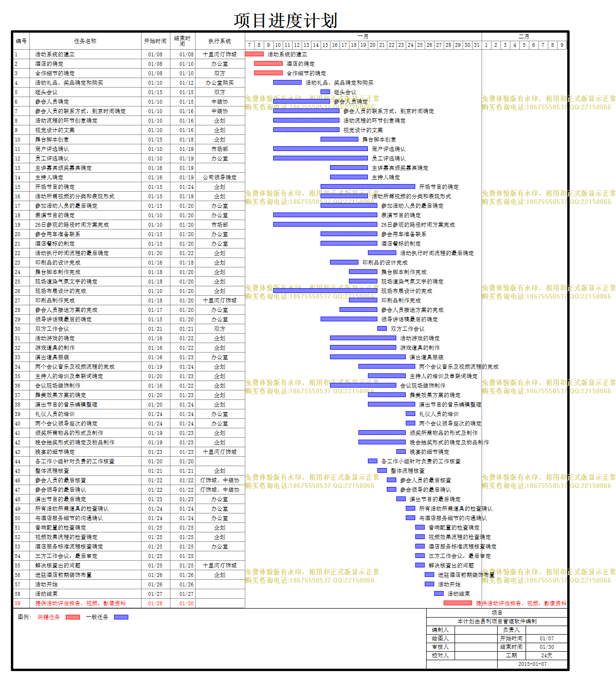Select the red Gantt bar for 合作细节的确定
Screen dimensions: 616x681
click(268, 73)
